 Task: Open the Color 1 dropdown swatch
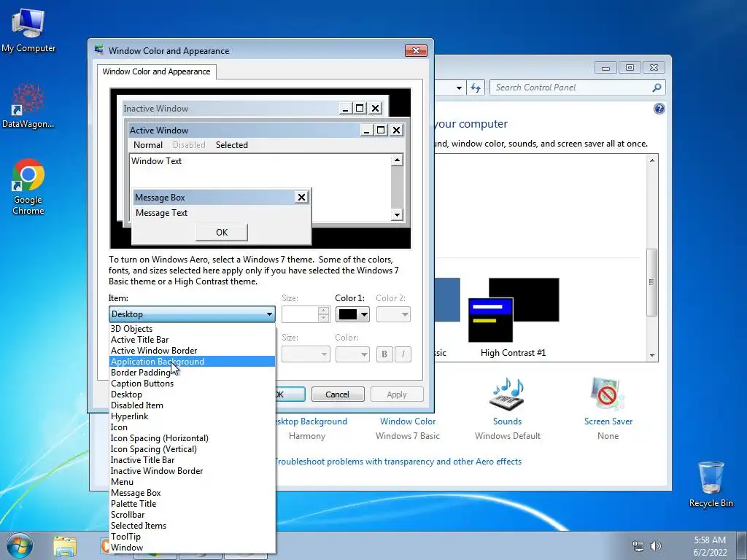pos(352,314)
